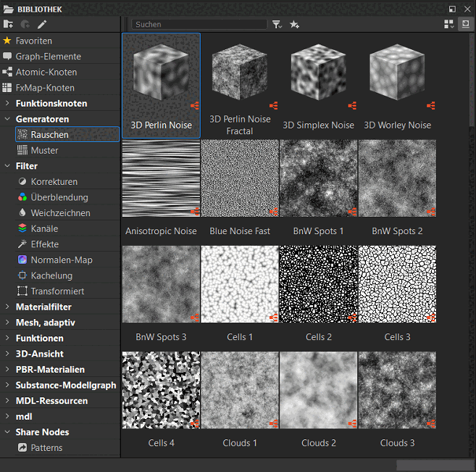Viewport: 476px width, 472px height.
Task: Select the 3D Perlin Noise thumbnail
Action: click(161, 86)
